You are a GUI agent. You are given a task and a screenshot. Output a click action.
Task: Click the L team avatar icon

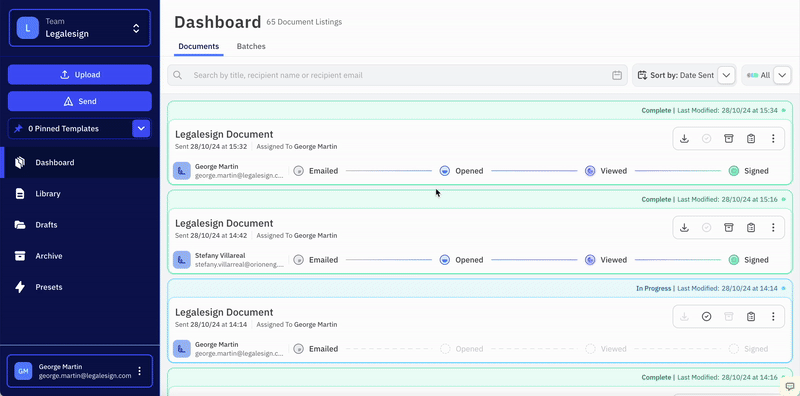click(x=28, y=28)
